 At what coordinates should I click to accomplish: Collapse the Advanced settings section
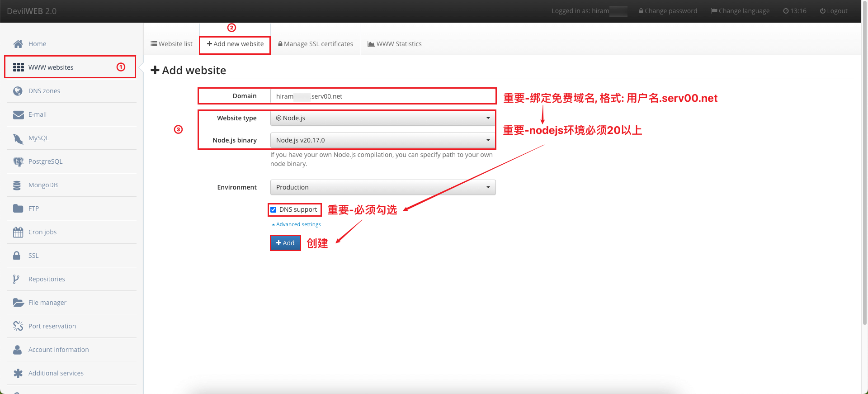click(x=296, y=224)
